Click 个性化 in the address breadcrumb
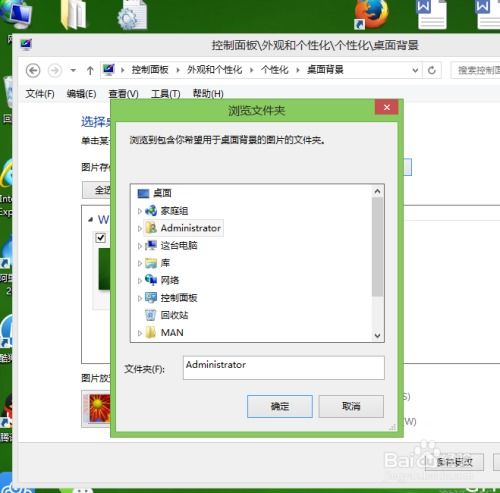The image size is (500, 493). [275, 70]
